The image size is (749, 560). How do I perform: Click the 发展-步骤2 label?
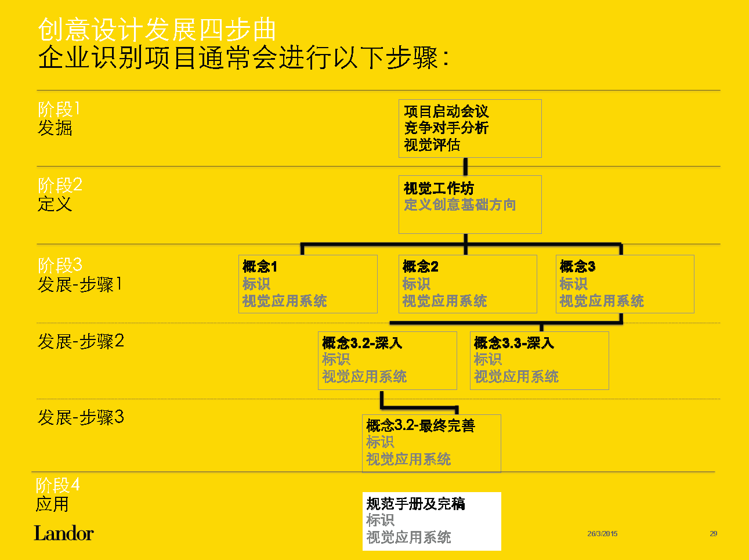pyautogui.click(x=81, y=341)
